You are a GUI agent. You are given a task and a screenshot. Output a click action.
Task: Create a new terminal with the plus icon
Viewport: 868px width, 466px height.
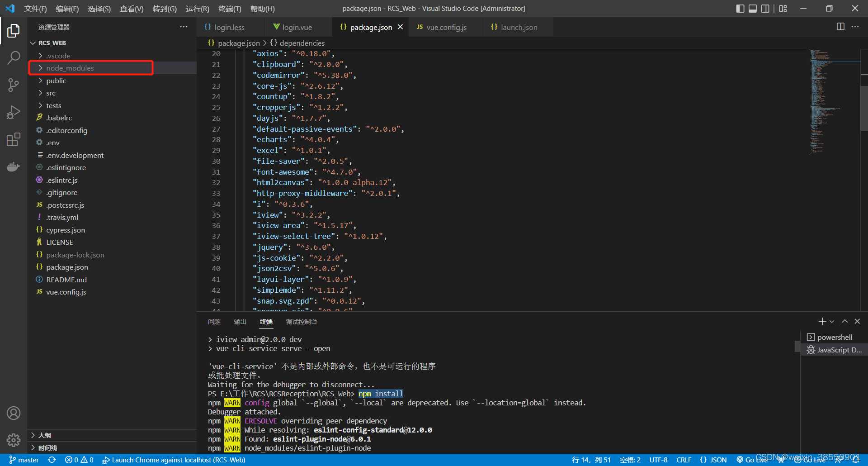click(822, 321)
